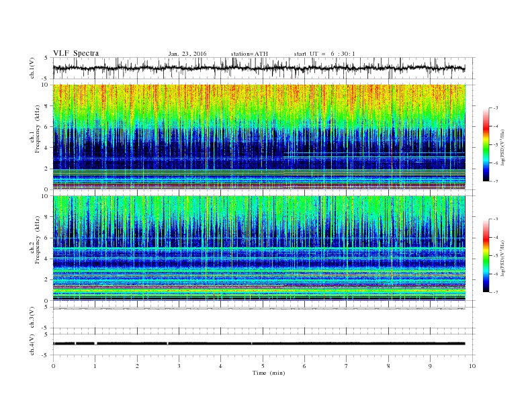Image resolution: width=532 pixels, height=411 pixels.
Task: Click the "-7" tick on ch.1 colorbar
Action: tap(496, 181)
